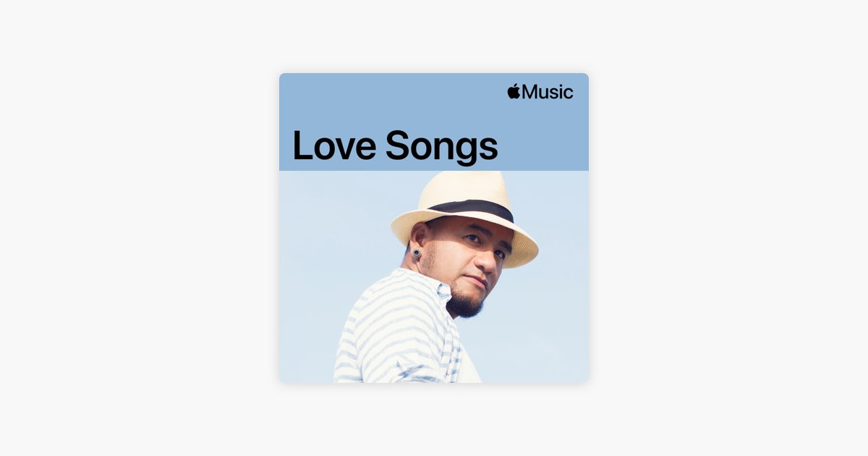The height and width of the screenshot is (456, 868).
Task: Click the word Love in the title
Action: [x=334, y=145]
